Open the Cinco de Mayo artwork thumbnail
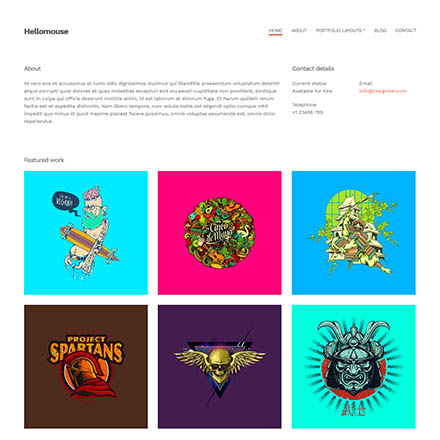This screenshot has width=440, height=440. pos(220,233)
